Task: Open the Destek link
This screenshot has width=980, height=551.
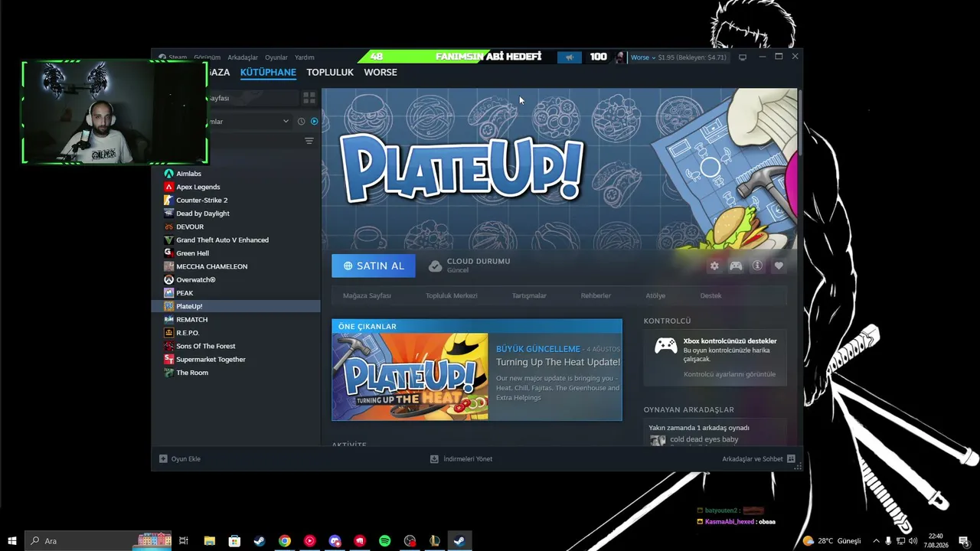Action: pos(710,295)
